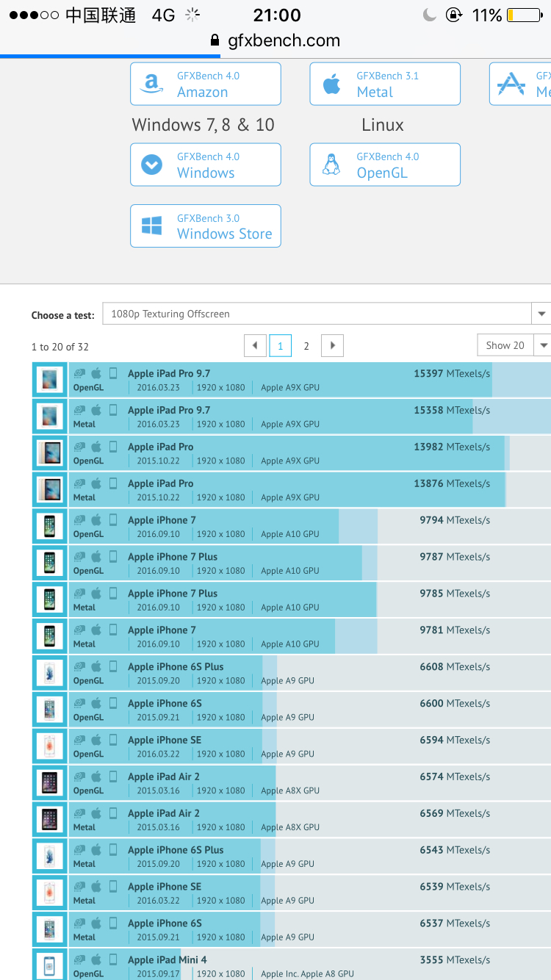Open GFXBench 3.0 Windows Store button
This screenshot has width=551, height=980.
(206, 226)
